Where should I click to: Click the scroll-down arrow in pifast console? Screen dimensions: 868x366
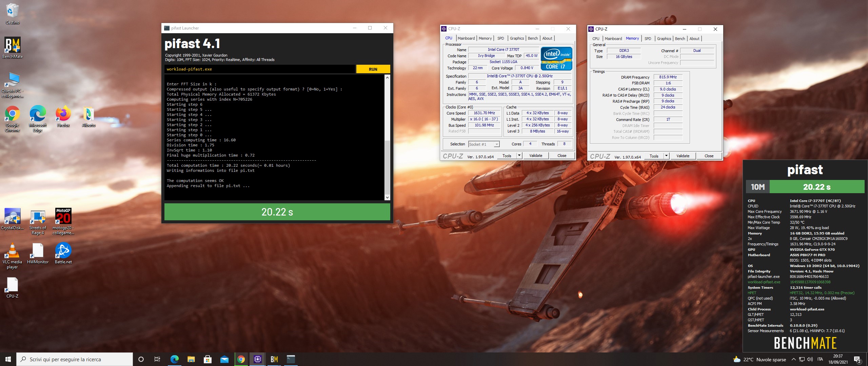pos(387,197)
